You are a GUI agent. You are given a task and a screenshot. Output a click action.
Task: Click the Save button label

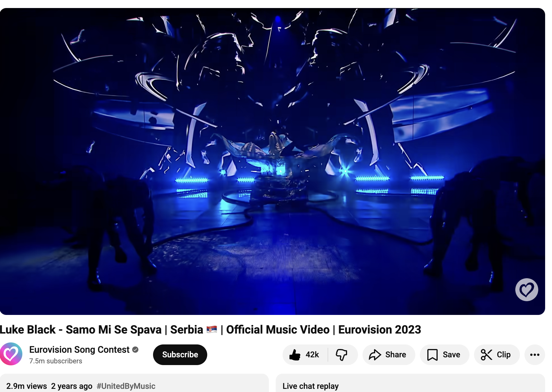click(451, 355)
